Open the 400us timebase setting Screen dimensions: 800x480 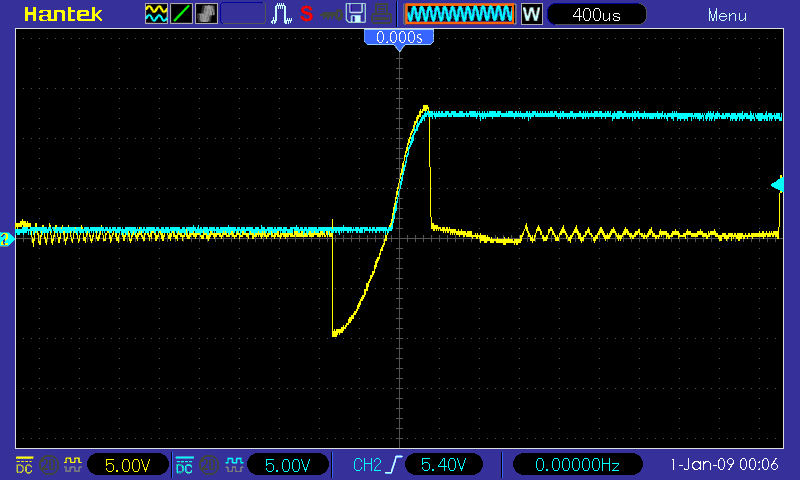(597, 14)
